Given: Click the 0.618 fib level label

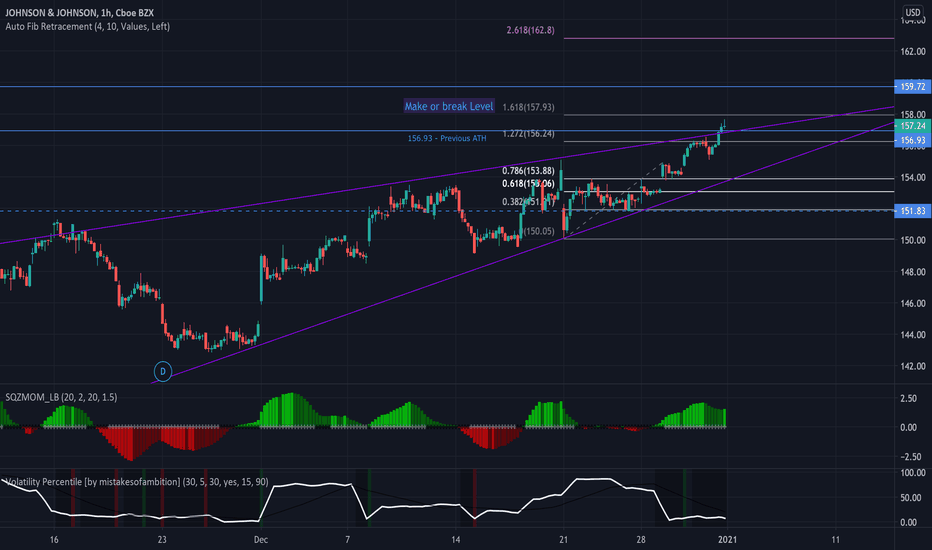Looking at the screenshot, I should coord(528,184).
